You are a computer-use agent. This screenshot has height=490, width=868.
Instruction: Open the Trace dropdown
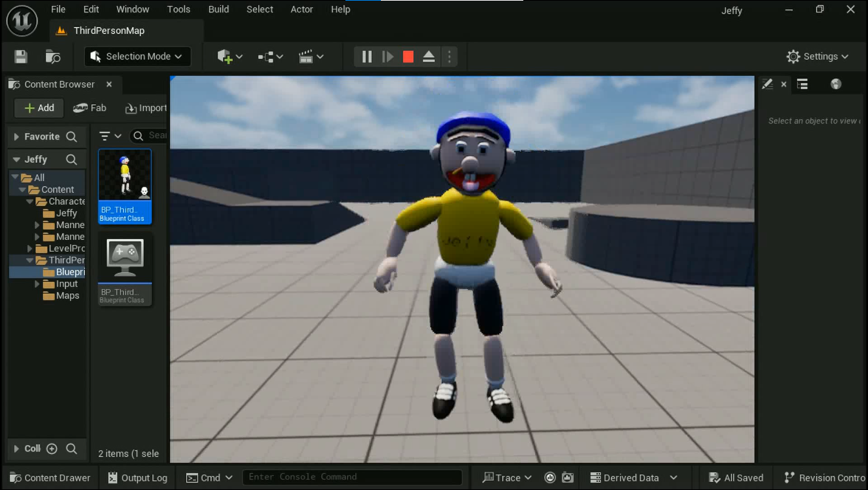(x=507, y=477)
